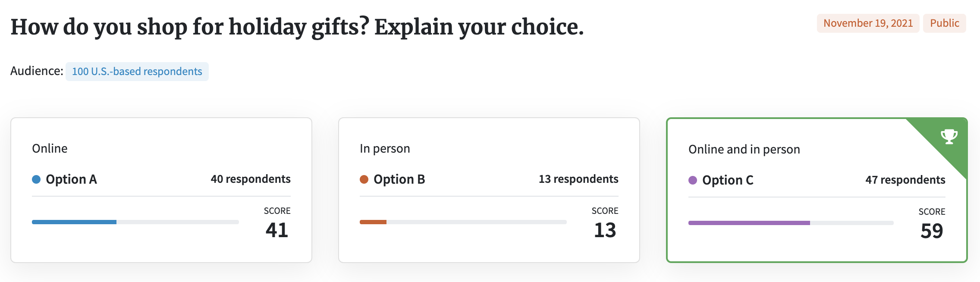Screen dimensions: 980x282
Task: Select the Online and in person card
Action: coord(817,190)
